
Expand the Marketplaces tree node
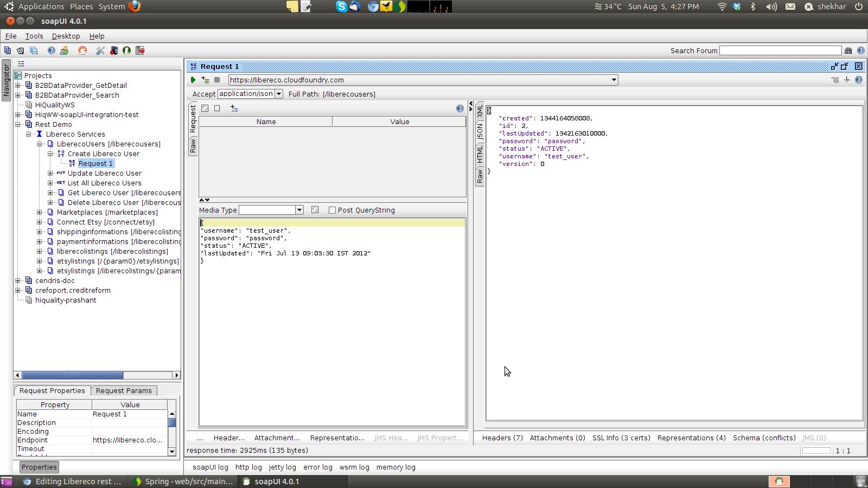pos(40,213)
